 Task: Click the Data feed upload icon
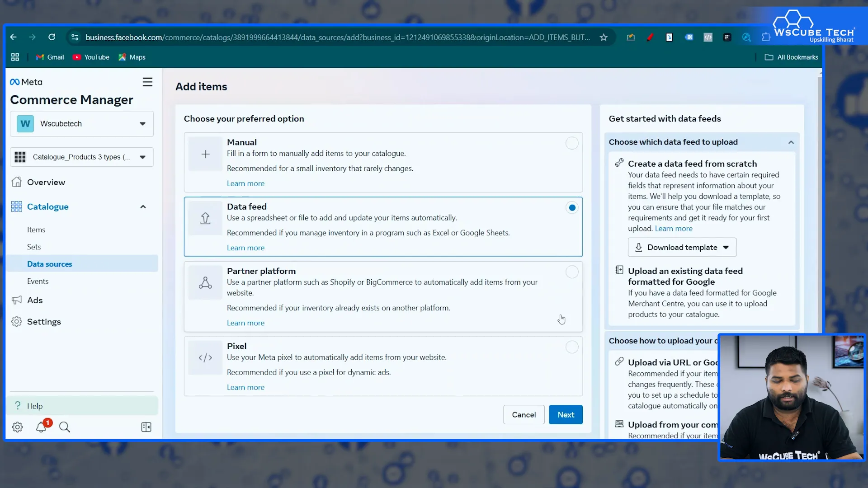pyautogui.click(x=205, y=218)
